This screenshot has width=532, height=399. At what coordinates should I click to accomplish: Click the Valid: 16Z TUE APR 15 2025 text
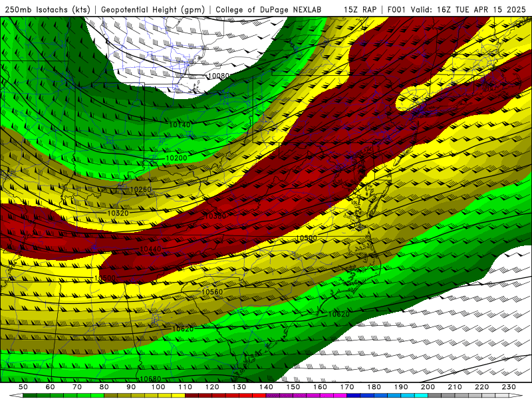pos(468,9)
